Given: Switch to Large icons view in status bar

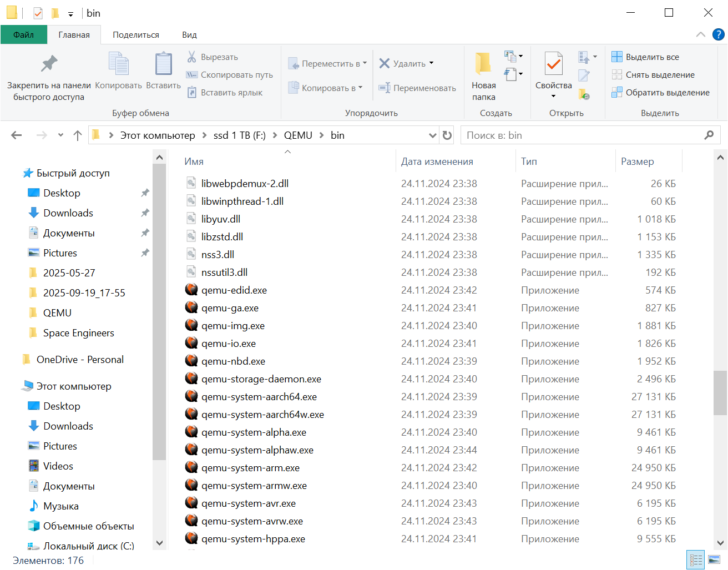Looking at the screenshot, I should tap(714, 559).
